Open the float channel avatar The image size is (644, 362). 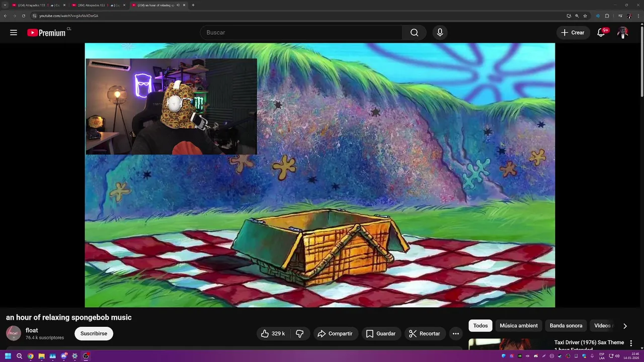pos(14,333)
